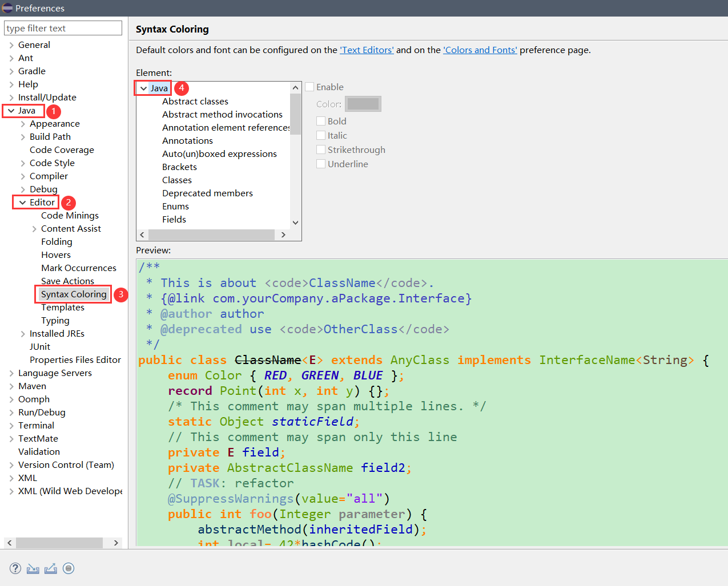Export preferences using the export icon

50,568
